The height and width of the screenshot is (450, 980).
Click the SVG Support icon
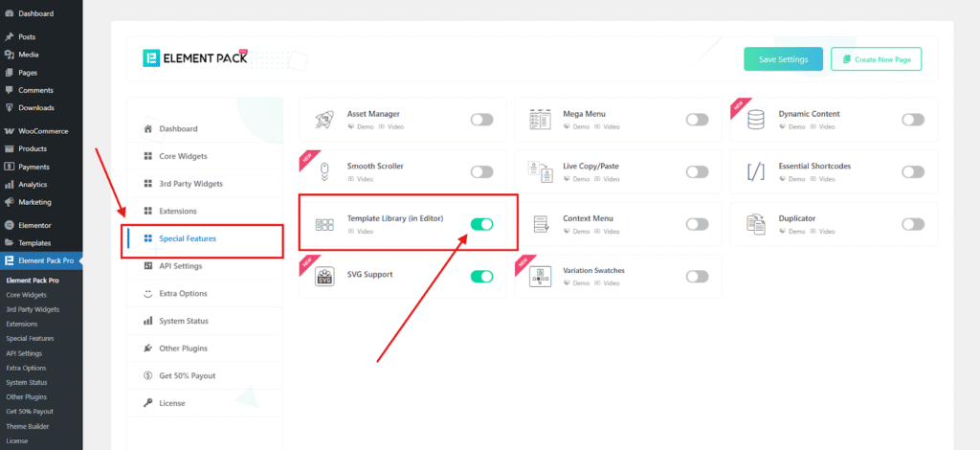click(324, 277)
